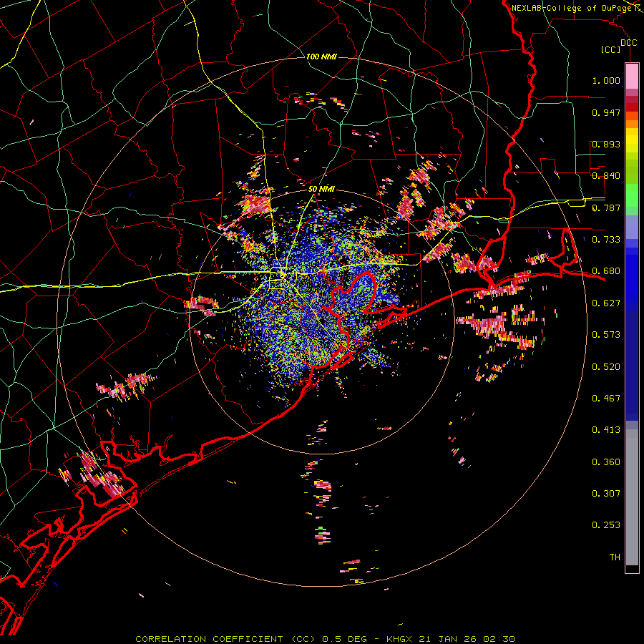Click the 100 NMI range ring label
Screen dimensions: 644x644
click(x=321, y=57)
